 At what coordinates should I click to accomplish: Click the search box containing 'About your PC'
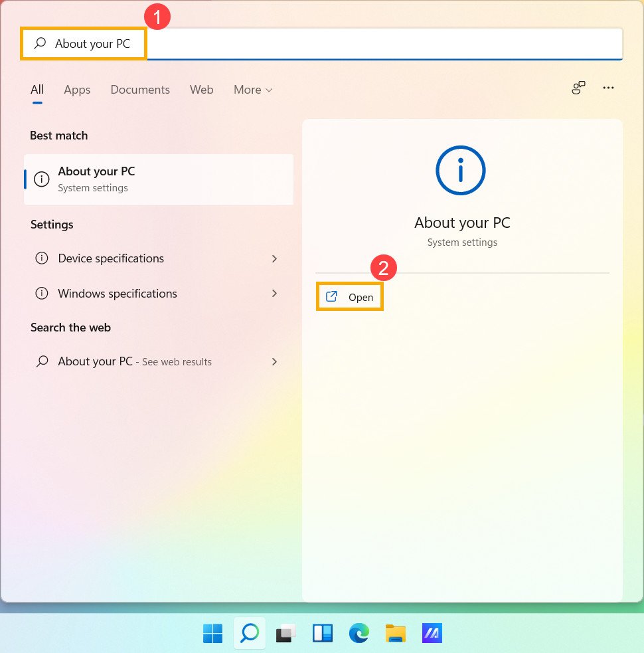coord(322,44)
